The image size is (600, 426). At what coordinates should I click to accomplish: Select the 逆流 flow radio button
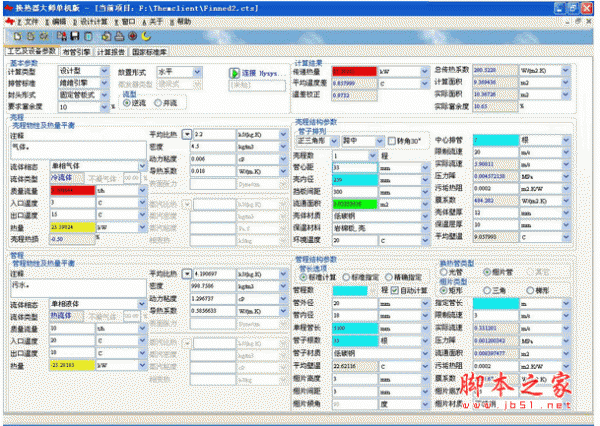tap(127, 103)
